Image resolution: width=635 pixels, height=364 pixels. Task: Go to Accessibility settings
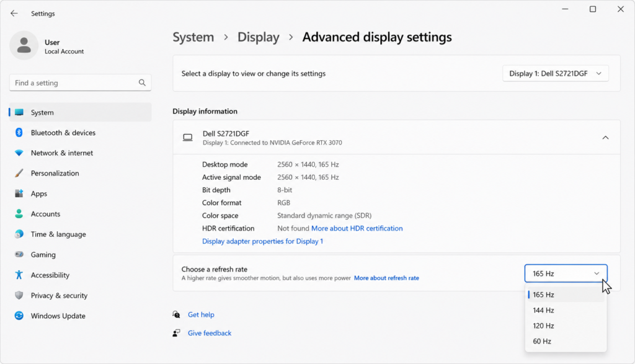[80, 275]
